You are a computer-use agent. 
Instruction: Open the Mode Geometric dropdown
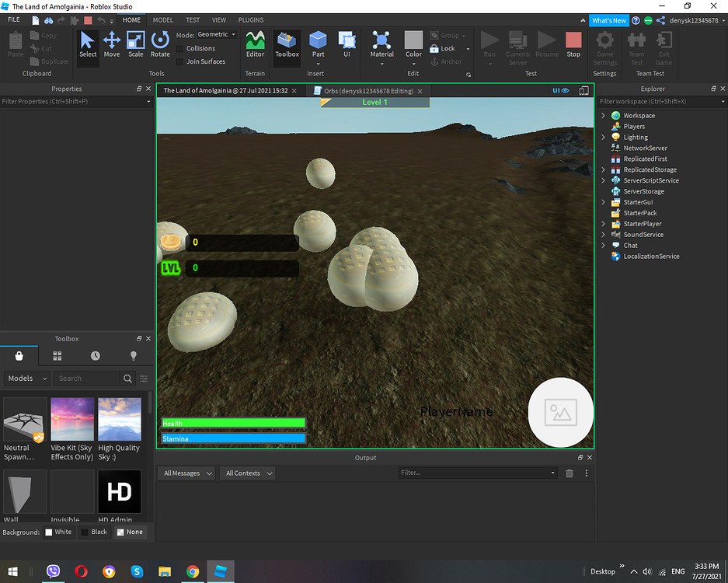tap(217, 34)
